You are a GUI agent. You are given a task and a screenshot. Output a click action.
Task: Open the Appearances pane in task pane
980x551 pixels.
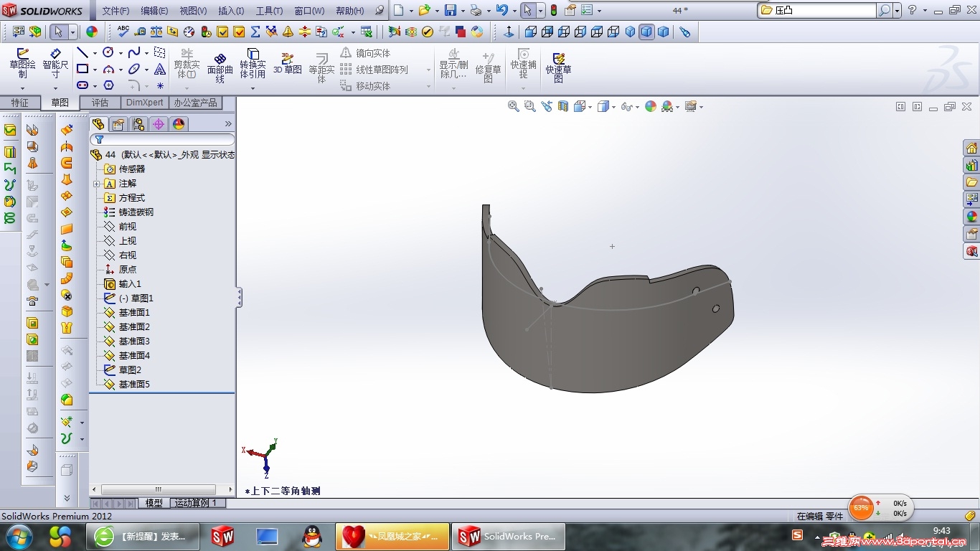972,217
